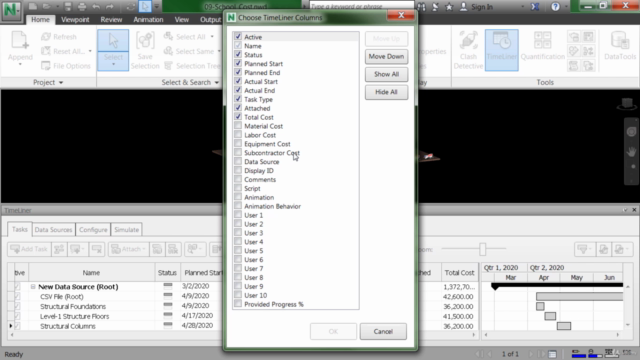Select Animation Behavior in the columns list
This screenshot has width=640, height=360.
[273, 206]
